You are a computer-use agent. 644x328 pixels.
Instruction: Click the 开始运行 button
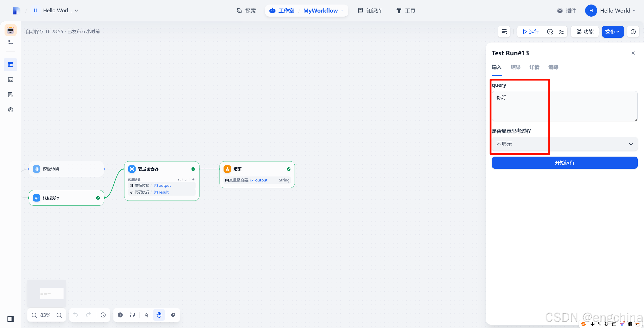(x=565, y=163)
